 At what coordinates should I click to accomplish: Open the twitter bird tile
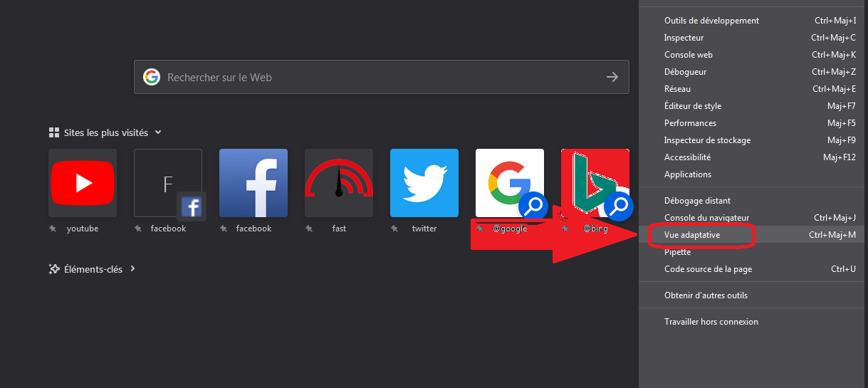424,183
